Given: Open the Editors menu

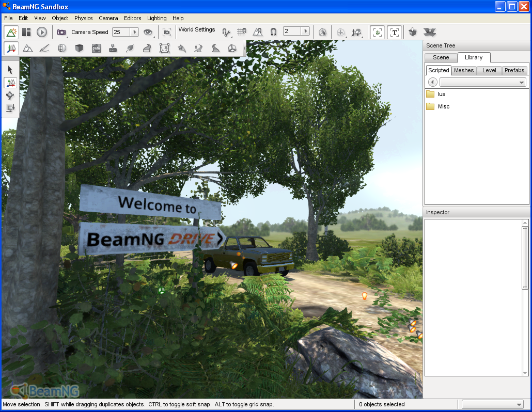Looking at the screenshot, I should [x=133, y=18].
